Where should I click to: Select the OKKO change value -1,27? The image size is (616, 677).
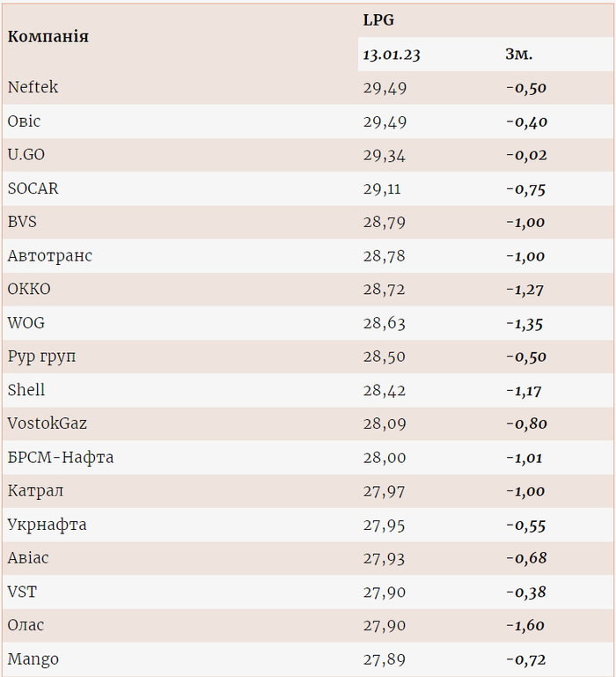point(525,290)
